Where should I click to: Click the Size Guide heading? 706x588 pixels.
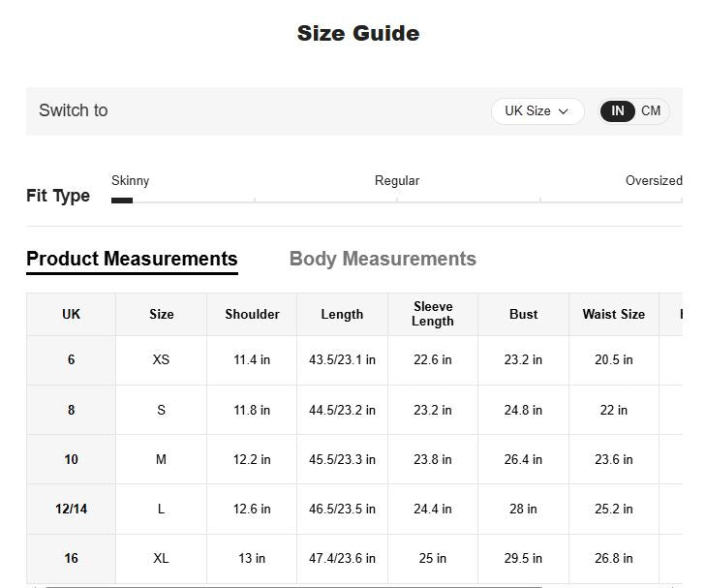point(358,34)
